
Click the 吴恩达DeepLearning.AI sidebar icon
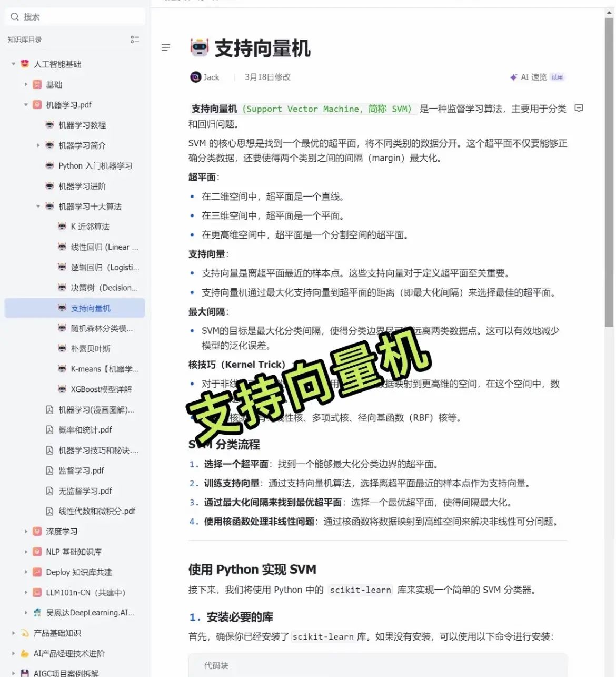pos(37,612)
